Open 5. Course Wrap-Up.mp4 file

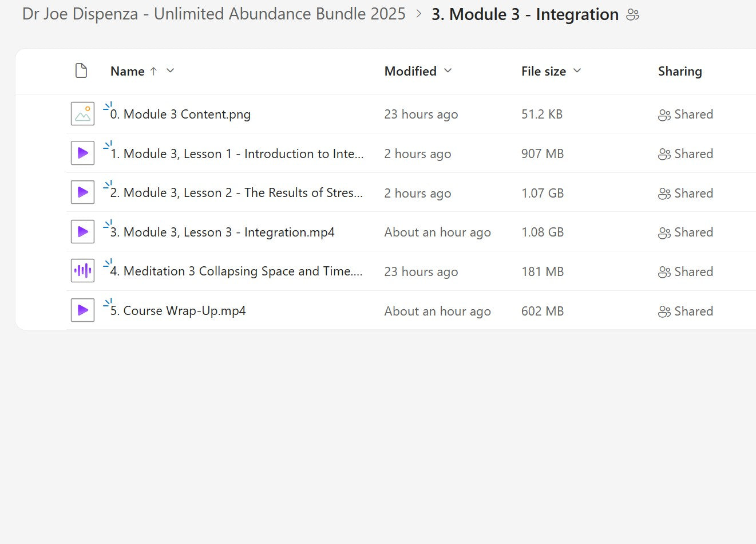(x=178, y=311)
